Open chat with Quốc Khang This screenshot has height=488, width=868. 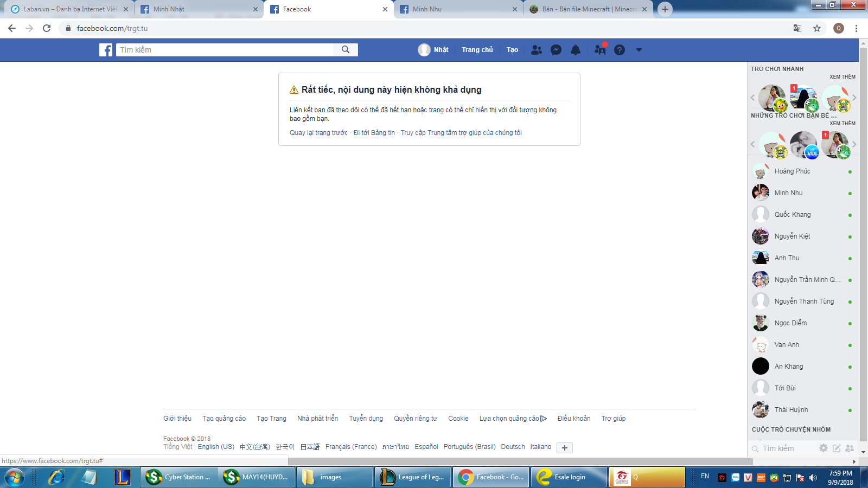click(803, 215)
